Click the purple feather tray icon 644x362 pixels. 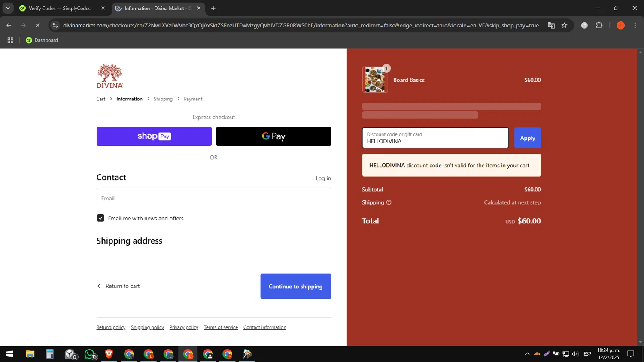coord(547,354)
